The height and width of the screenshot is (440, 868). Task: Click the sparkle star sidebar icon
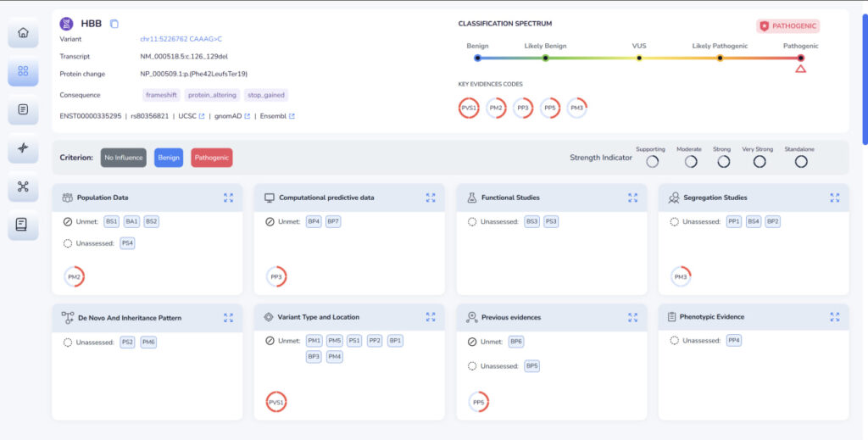23,148
